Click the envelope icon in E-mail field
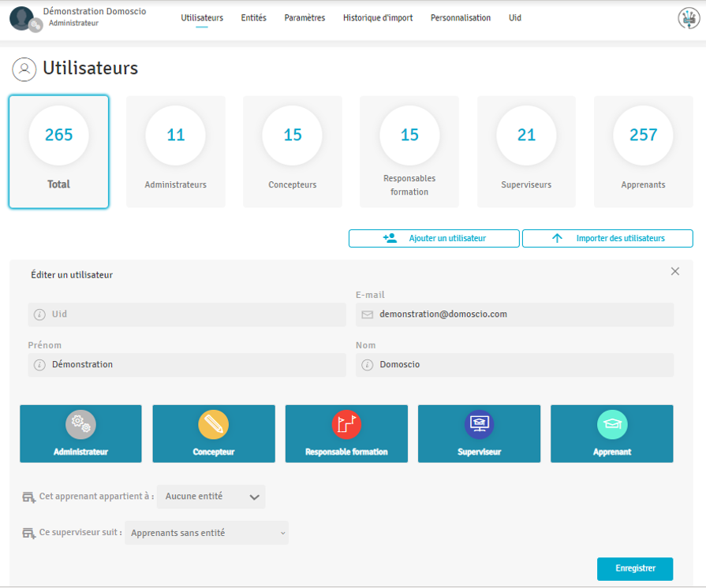 [x=367, y=314]
